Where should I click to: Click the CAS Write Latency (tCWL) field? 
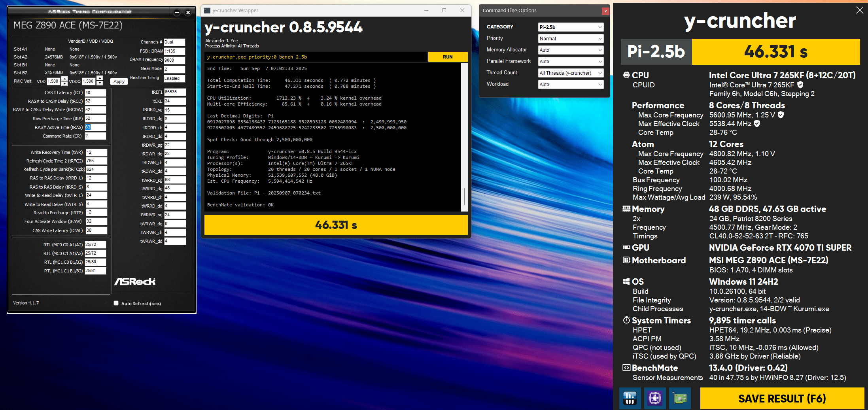[x=96, y=231]
